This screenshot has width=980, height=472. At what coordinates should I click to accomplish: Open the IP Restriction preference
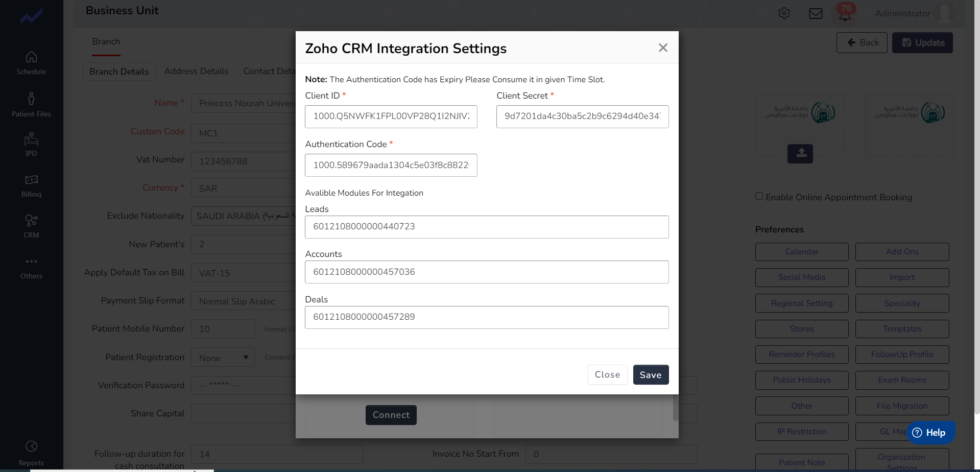(802, 432)
